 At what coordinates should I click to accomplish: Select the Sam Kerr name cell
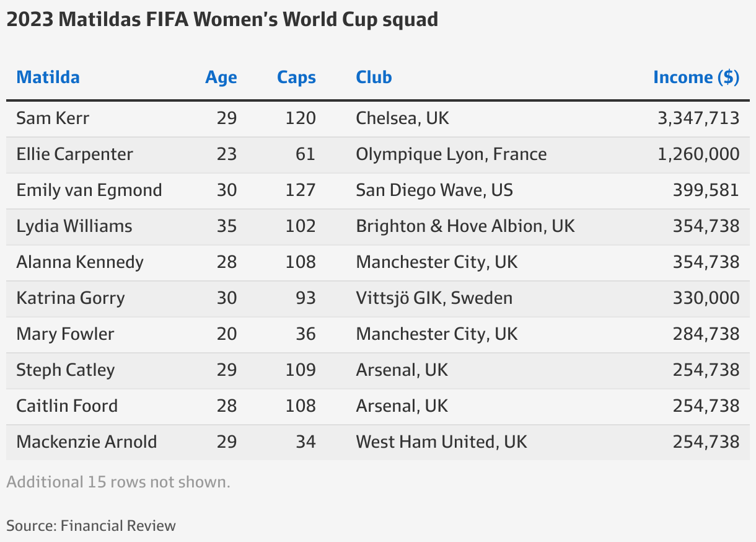[x=53, y=118]
